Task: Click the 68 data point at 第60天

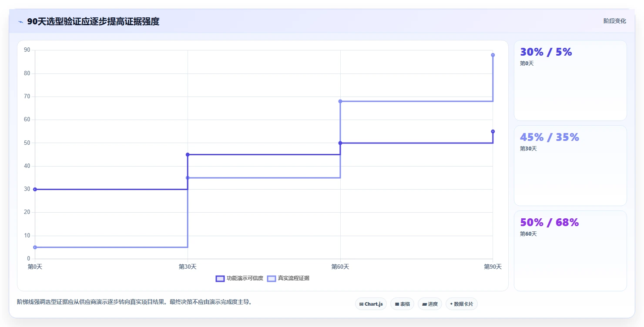Action: pyautogui.click(x=340, y=101)
